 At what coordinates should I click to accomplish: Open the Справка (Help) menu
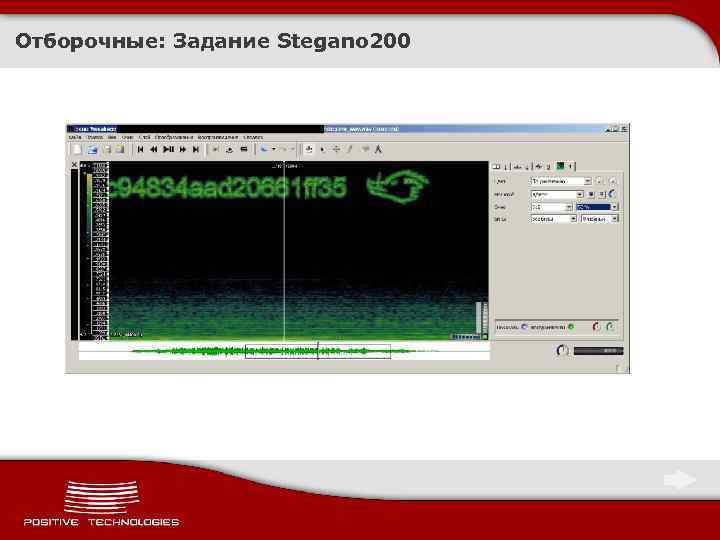tap(253, 137)
